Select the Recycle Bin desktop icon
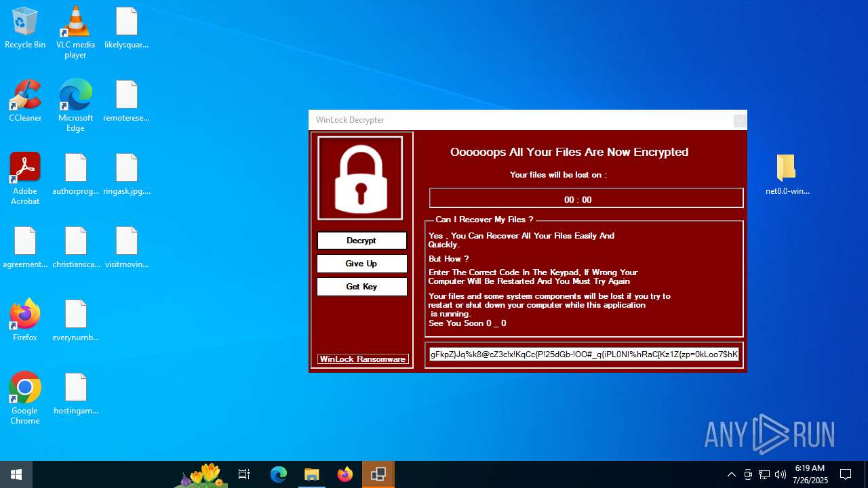 (25, 28)
